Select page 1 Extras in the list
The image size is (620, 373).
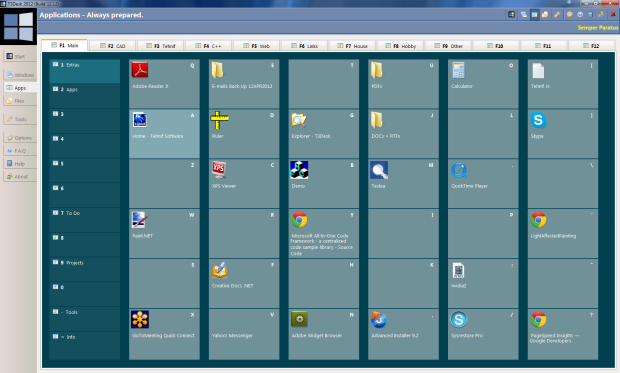click(x=85, y=71)
